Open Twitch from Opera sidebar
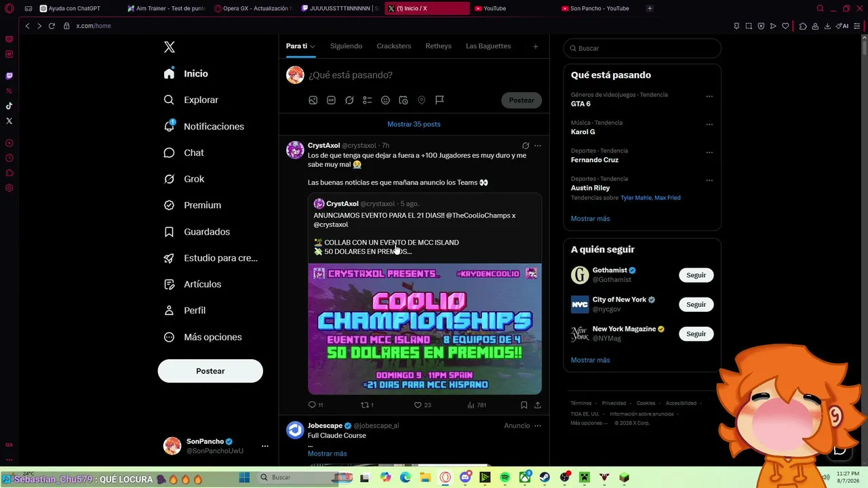Viewport: 868px width, 488px height. pyautogui.click(x=9, y=76)
